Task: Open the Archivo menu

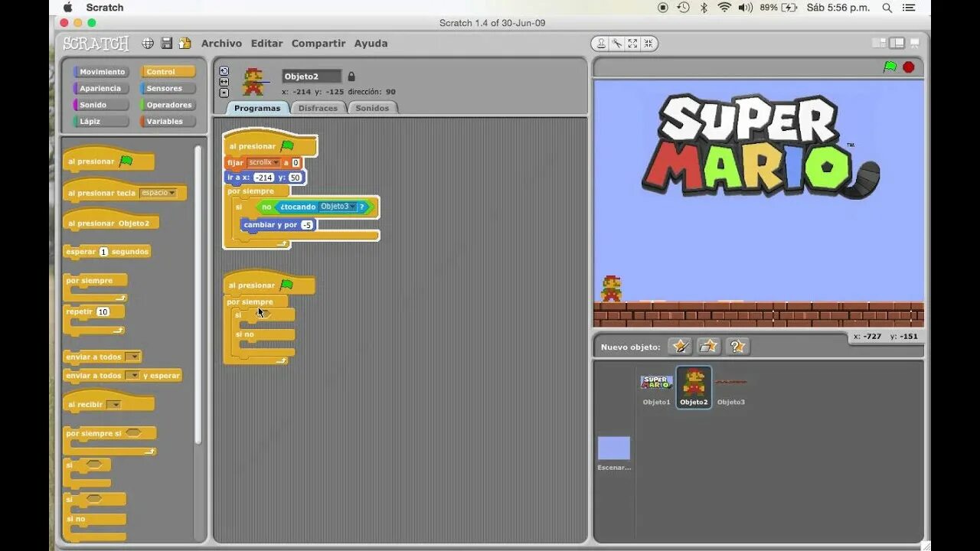Action: pyautogui.click(x=221, y=44)
